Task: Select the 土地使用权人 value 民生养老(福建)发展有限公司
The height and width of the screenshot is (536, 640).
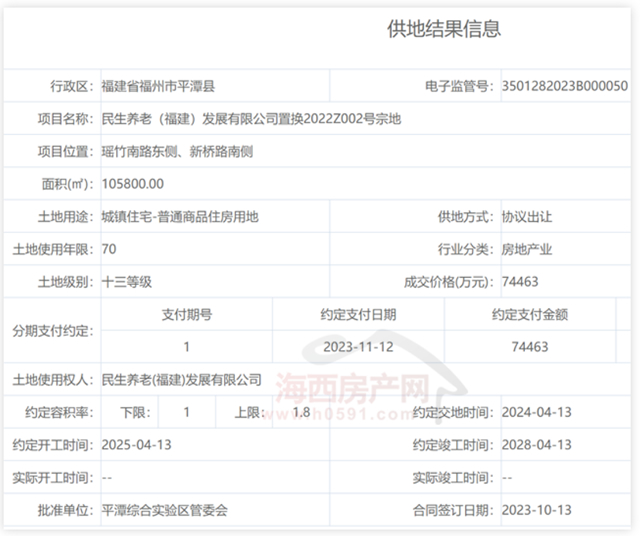Action: (x=182, y=380)
